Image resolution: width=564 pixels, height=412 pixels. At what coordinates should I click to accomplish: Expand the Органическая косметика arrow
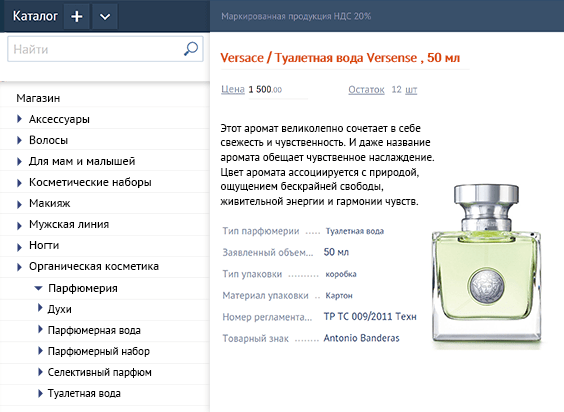(19, 267)
